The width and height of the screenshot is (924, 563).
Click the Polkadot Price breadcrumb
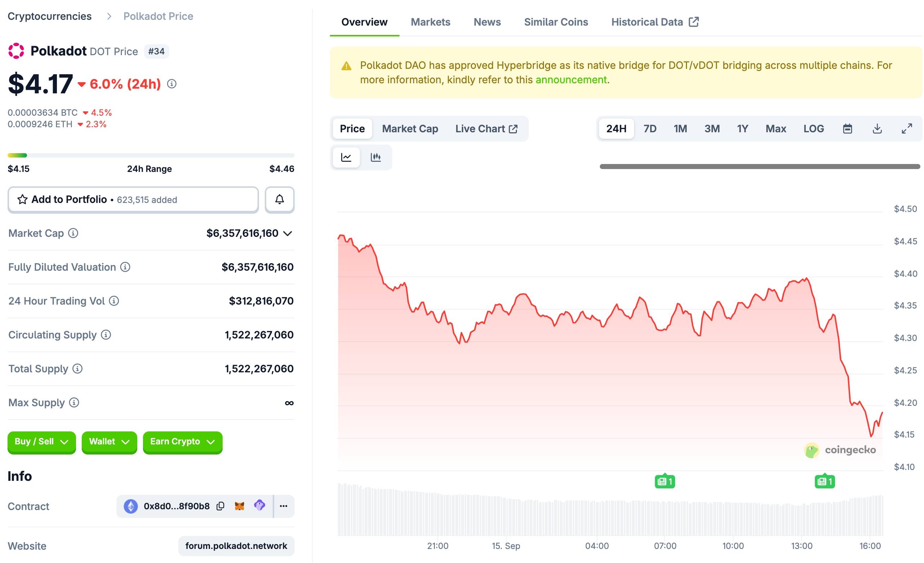pyautogui.click(x=158, y=16)
